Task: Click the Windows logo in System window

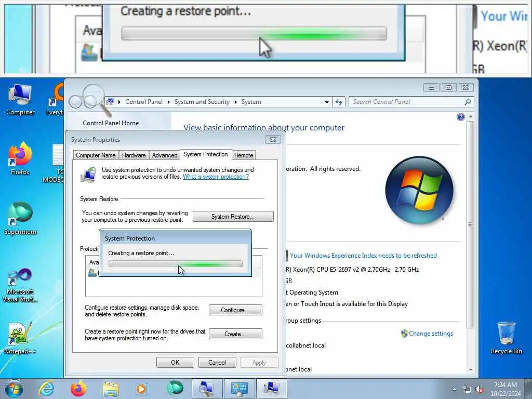Action: (x=419, y=190)
